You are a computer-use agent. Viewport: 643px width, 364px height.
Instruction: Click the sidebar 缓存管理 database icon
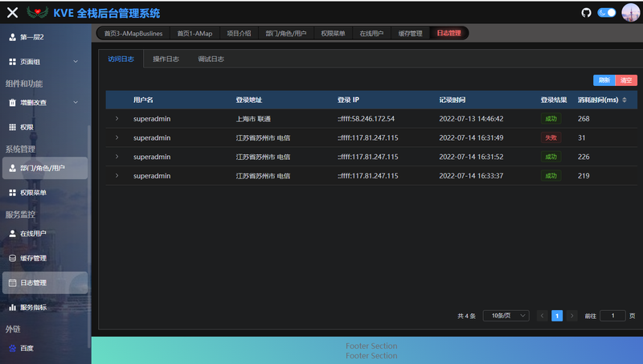(x=12, y=258)
